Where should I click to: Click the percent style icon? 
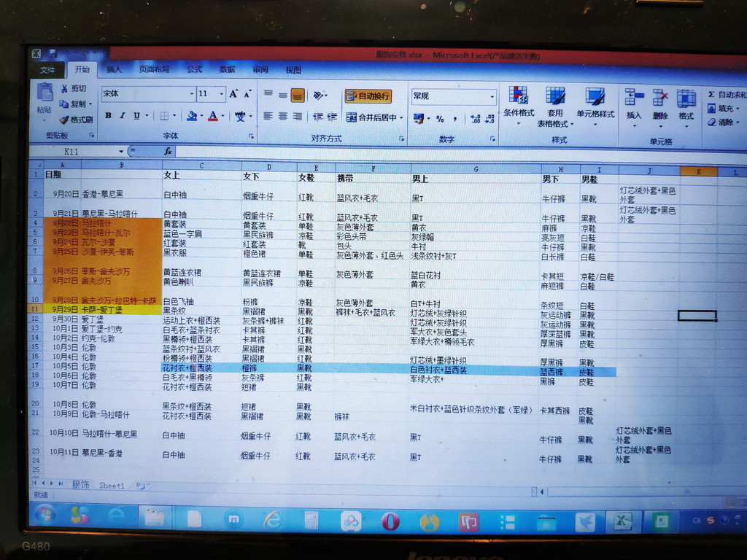click(440, 118)
